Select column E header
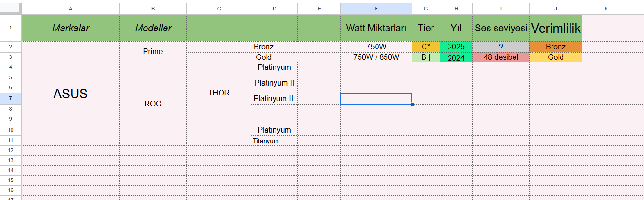The image size is (644, 200). pyautogui.click(x=319, y=9)
